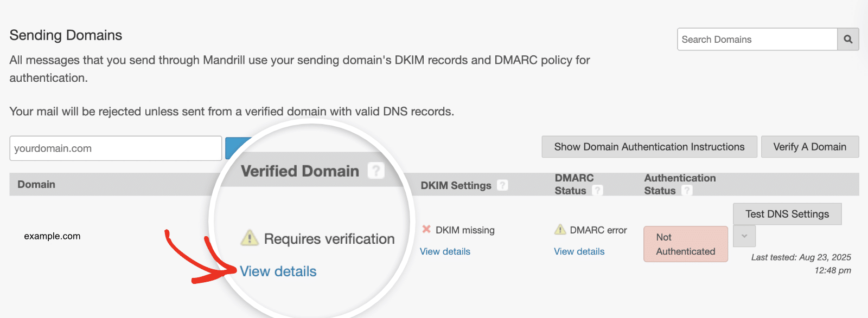Click the Not Authenticated status badge

686,244
